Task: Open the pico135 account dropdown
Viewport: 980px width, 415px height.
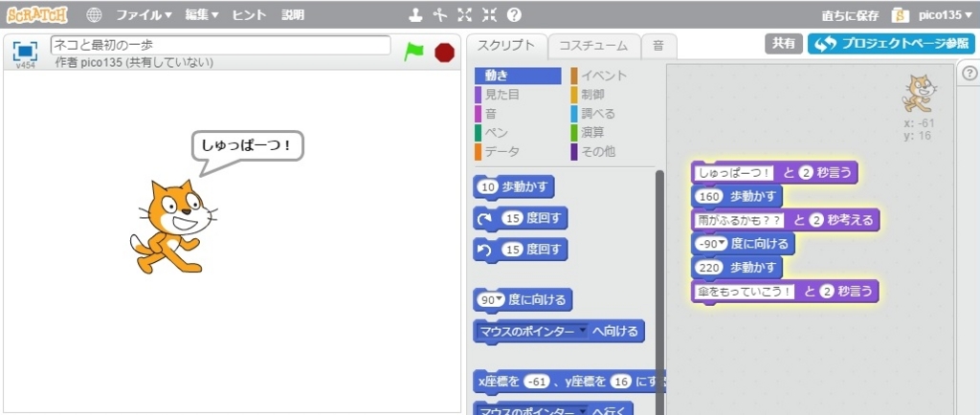Action: point(946,15)
